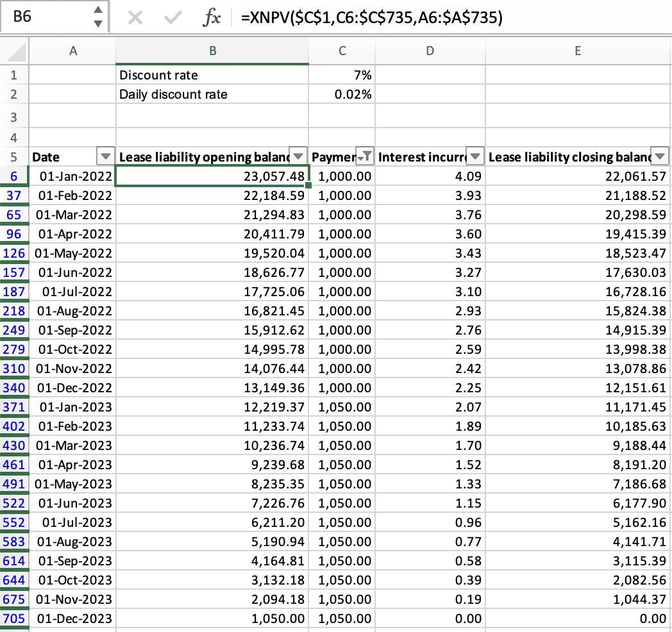This screenshot has width=672, height=632.
Task: Select column E header
Action: (x=578, y=51)
